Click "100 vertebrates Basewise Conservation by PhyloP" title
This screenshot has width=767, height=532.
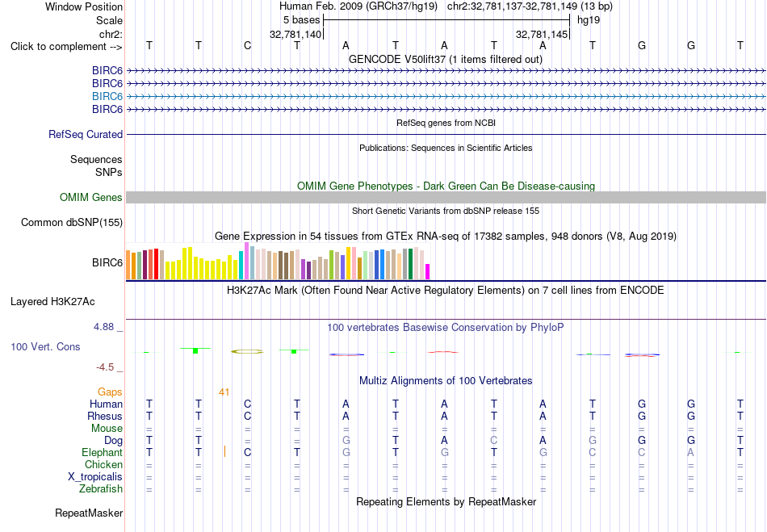(446, 328)
